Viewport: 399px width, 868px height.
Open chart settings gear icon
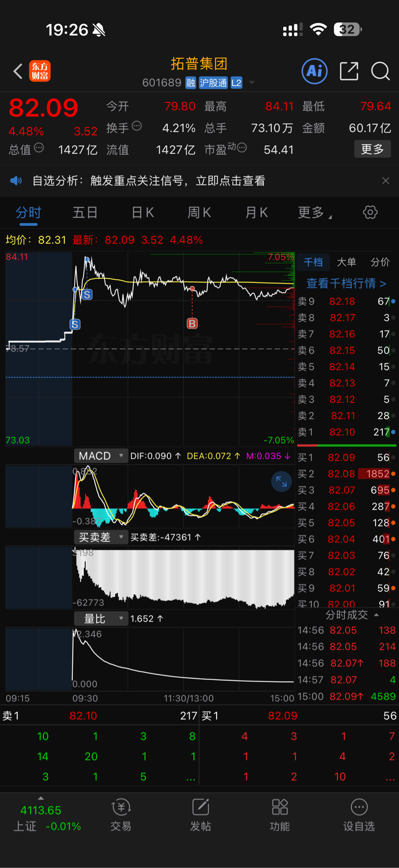click(x=370, y=212)
